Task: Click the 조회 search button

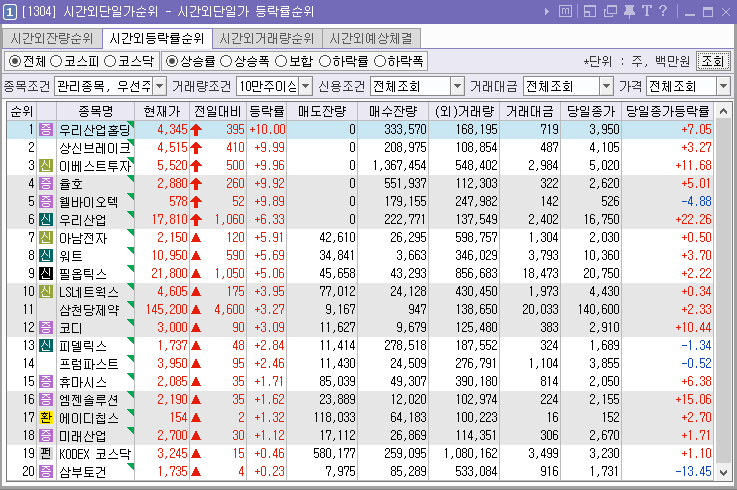Action: click(x=713, y=61)
